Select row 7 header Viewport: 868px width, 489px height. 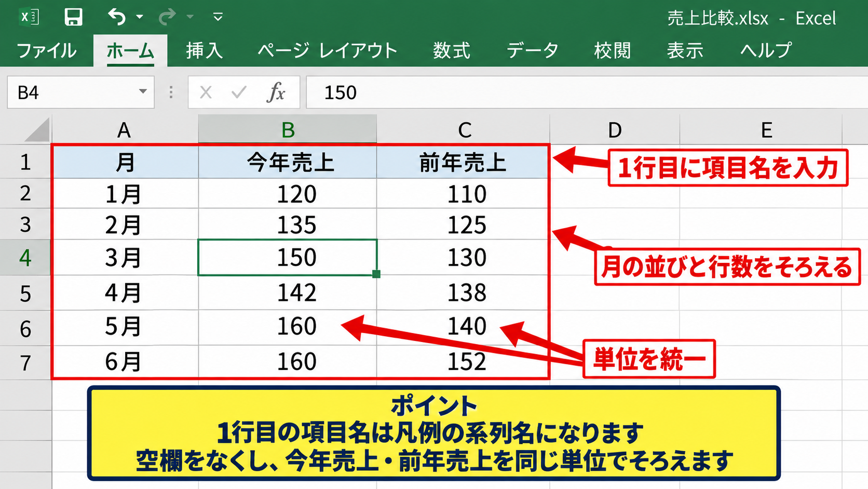pyautogui.click(x=25, y=362)
